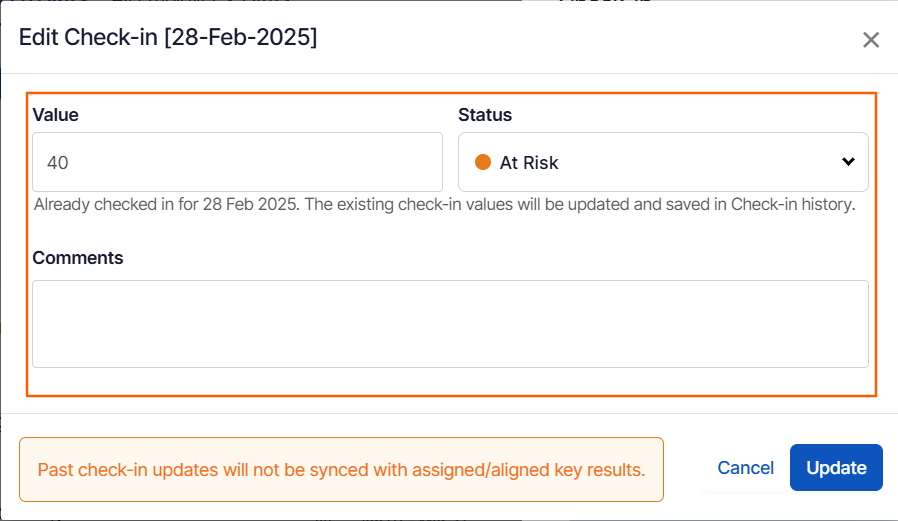Click the orange At Risk status dot
The width and height of the screenshot is (898, 521).
pyautogui.click(x=483, y=162)
